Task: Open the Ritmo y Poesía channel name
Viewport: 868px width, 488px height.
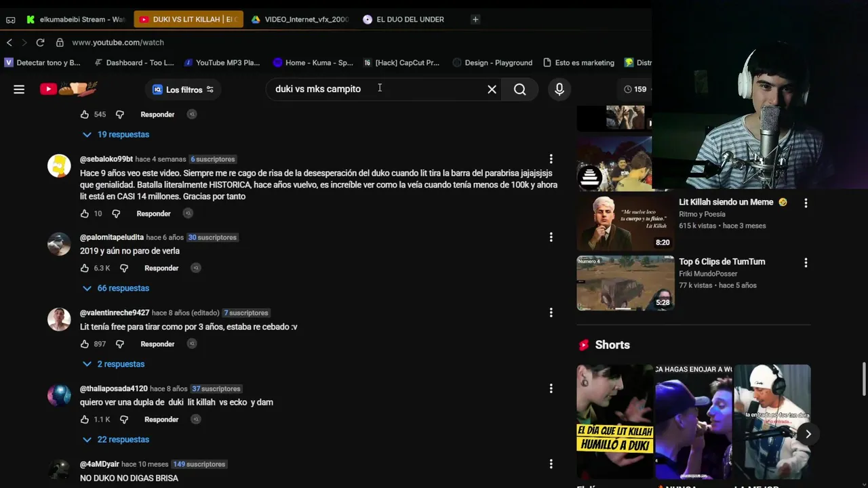Action: coord(702,214)
